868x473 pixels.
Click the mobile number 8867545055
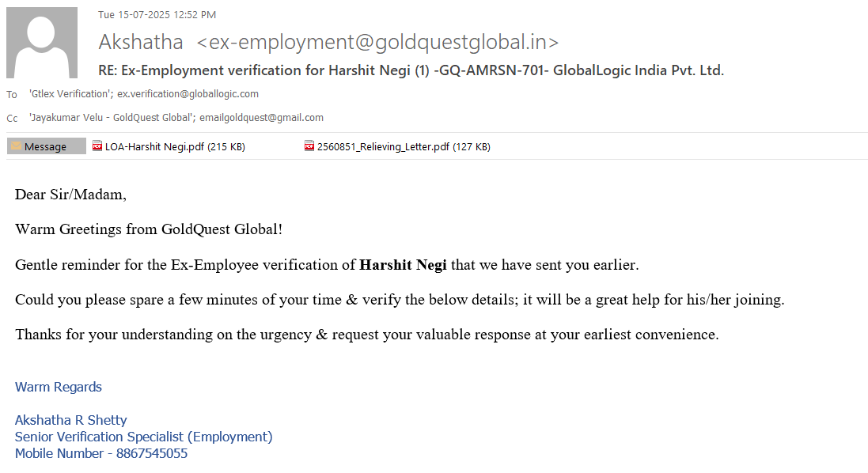(x=152, y=453)
